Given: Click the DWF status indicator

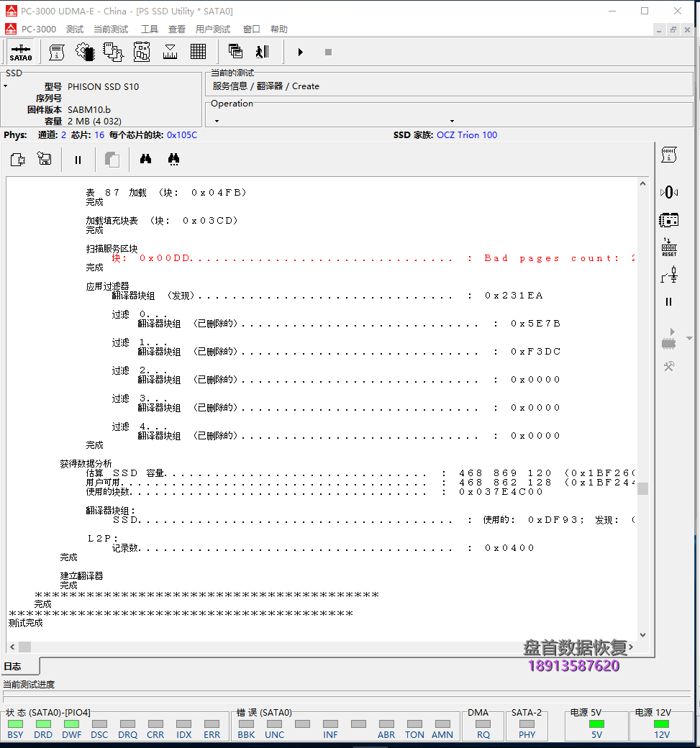Looking at the screenshot, I should click(71, 724).
